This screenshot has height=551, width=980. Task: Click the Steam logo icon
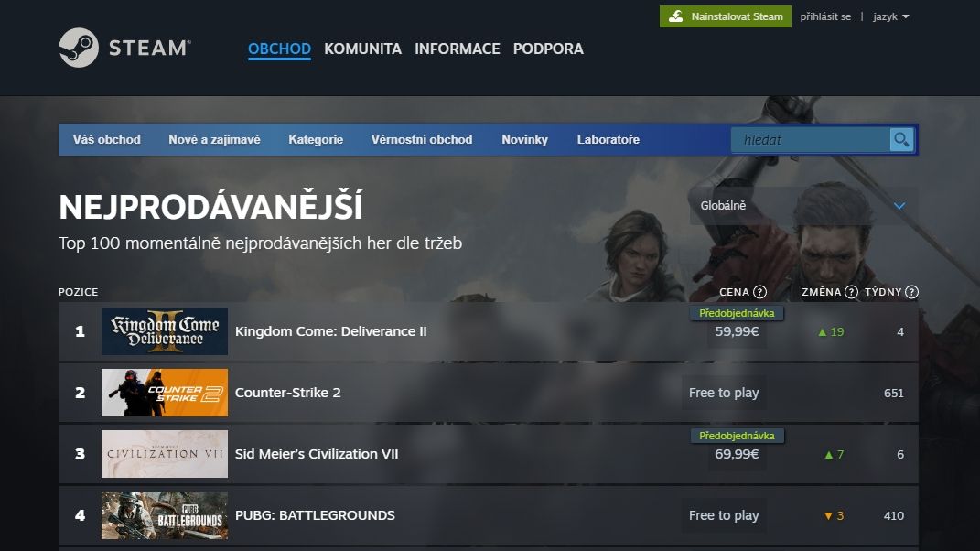click(x=79, y=48)
